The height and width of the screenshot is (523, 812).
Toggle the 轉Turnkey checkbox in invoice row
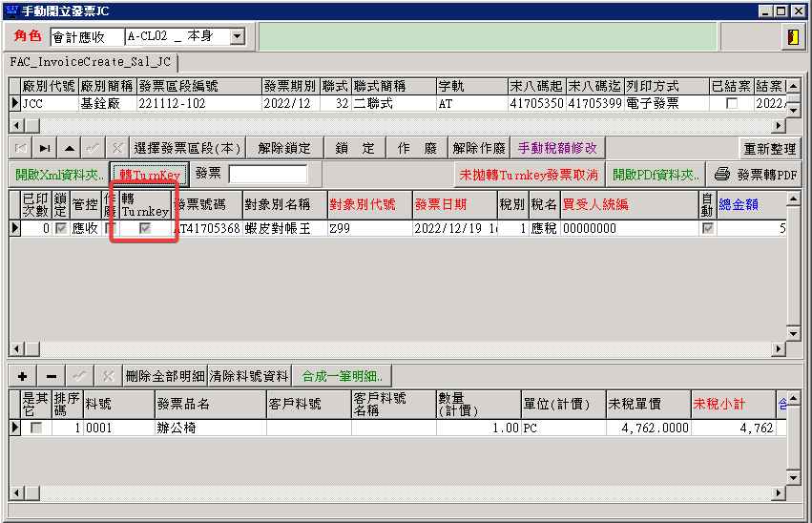pyautogui.click(x=145, y=229)
